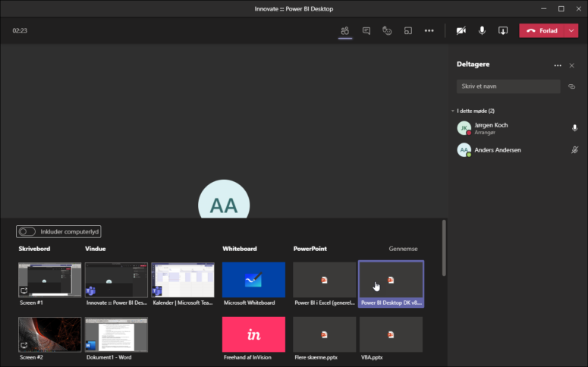Close the share content tray icon

503,31
